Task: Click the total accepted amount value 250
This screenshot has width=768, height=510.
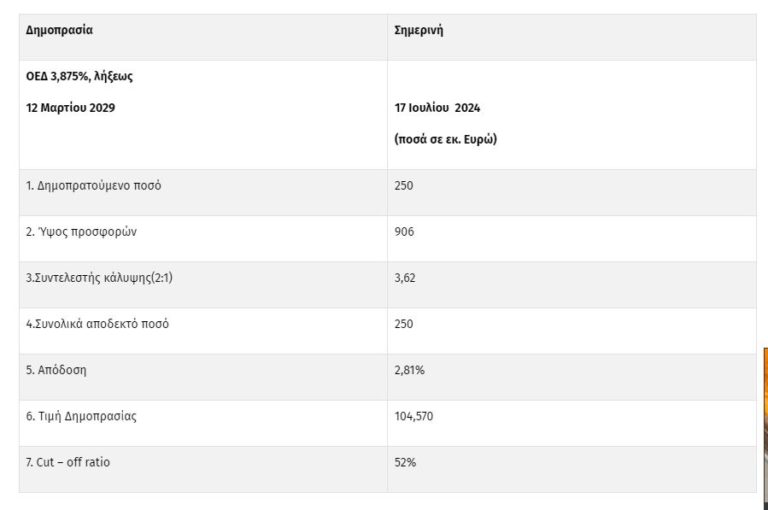Action: [x=404, y=324]
